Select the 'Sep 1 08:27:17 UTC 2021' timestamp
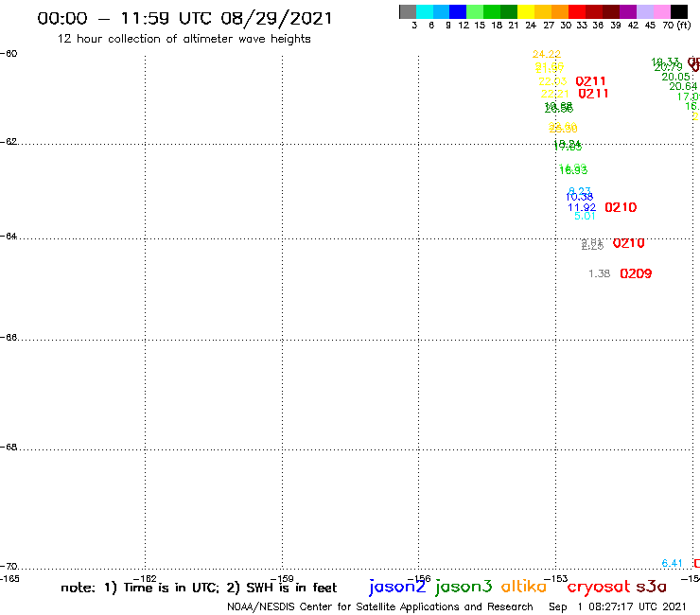 [617, 606]
